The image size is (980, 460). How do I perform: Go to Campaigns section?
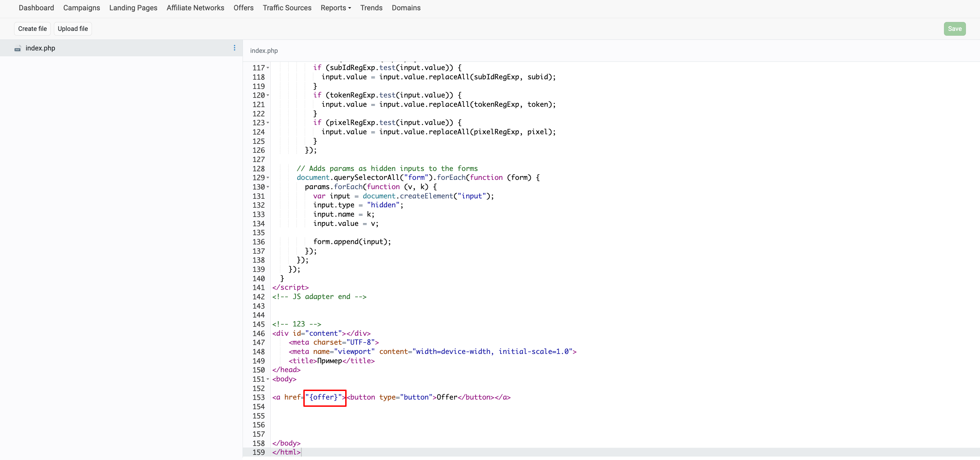[x=81, y=8]
